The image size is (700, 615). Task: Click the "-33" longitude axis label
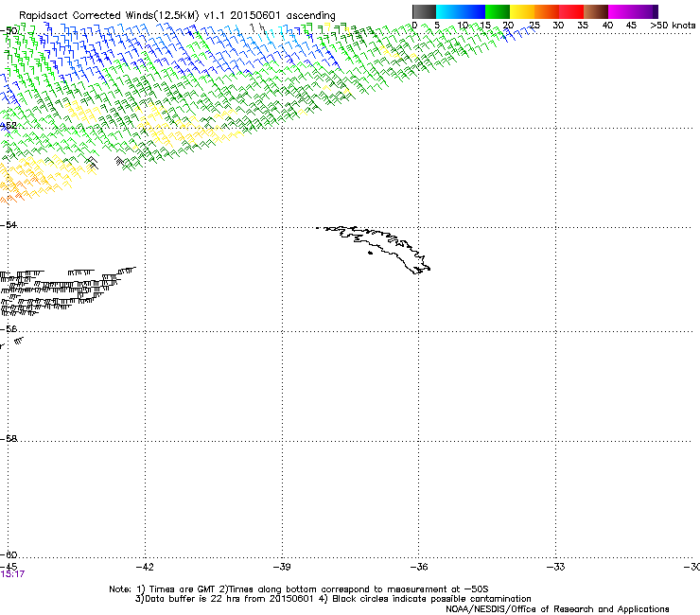[x=556, y=567]
